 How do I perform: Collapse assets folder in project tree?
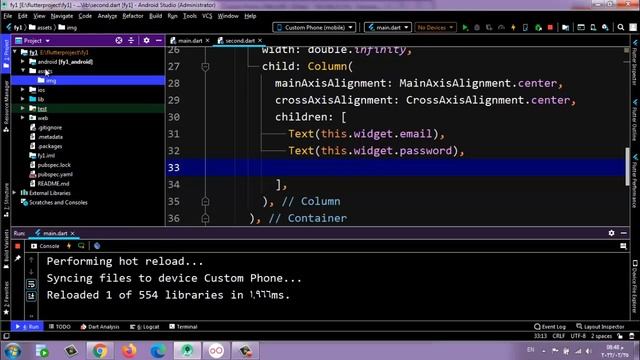point(23,71)
